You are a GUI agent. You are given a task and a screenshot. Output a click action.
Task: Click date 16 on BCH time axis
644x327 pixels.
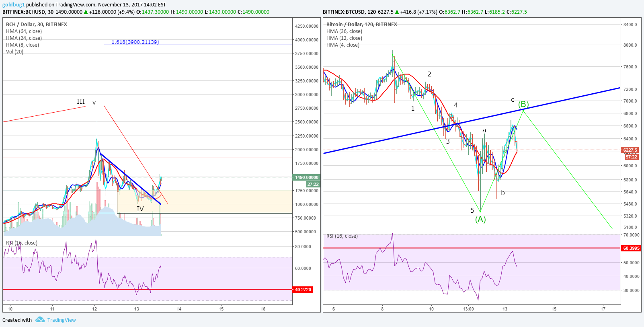coord(263,309)
